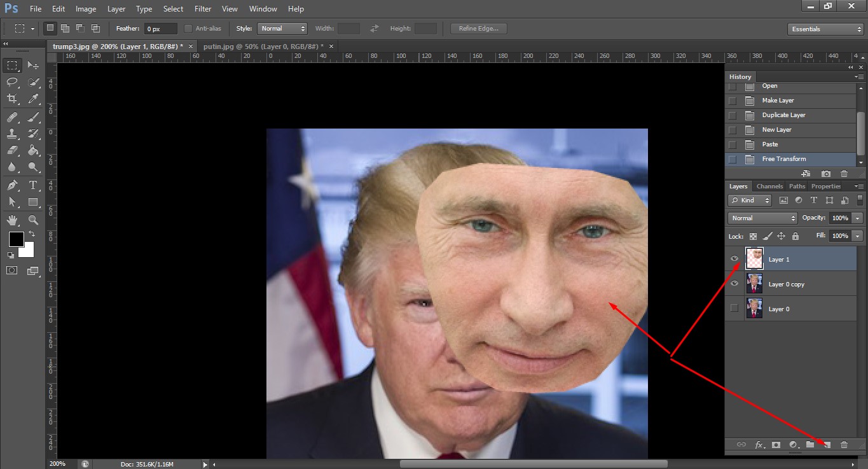Open the Essentials workspace dropdown
Viewport: 868px width, 469px height.
[825, 29]
